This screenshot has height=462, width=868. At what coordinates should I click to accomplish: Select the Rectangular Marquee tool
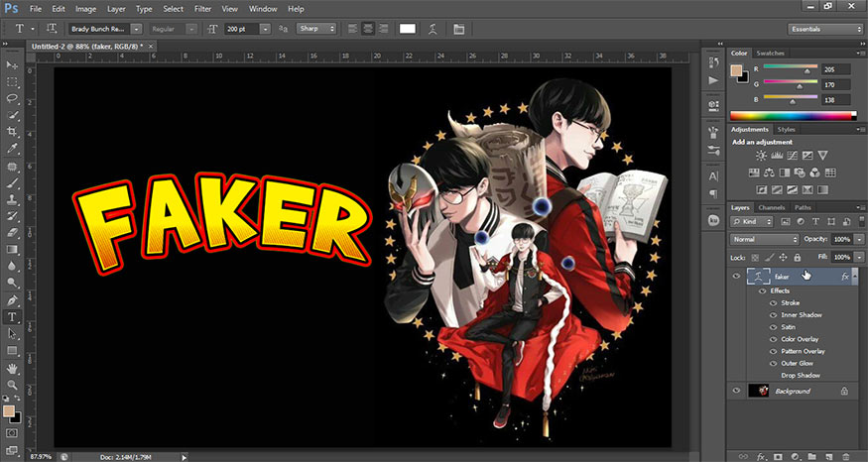click(x=12, y=82)
